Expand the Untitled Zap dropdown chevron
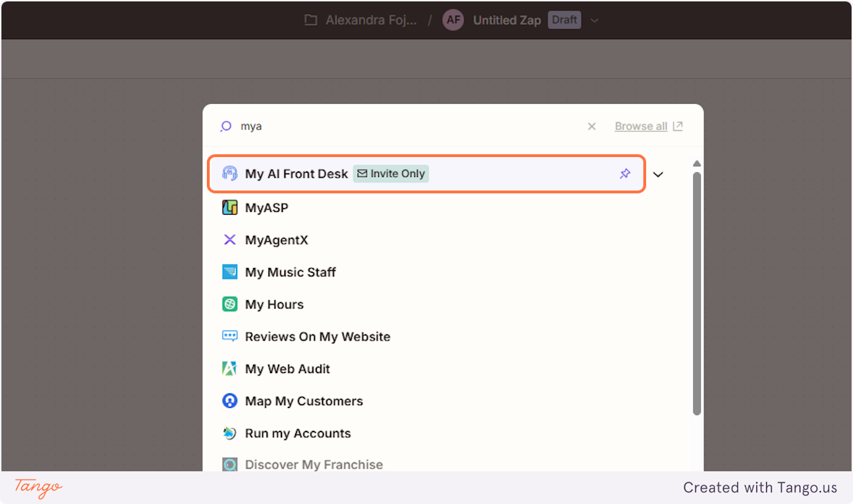 coord(594,20)
